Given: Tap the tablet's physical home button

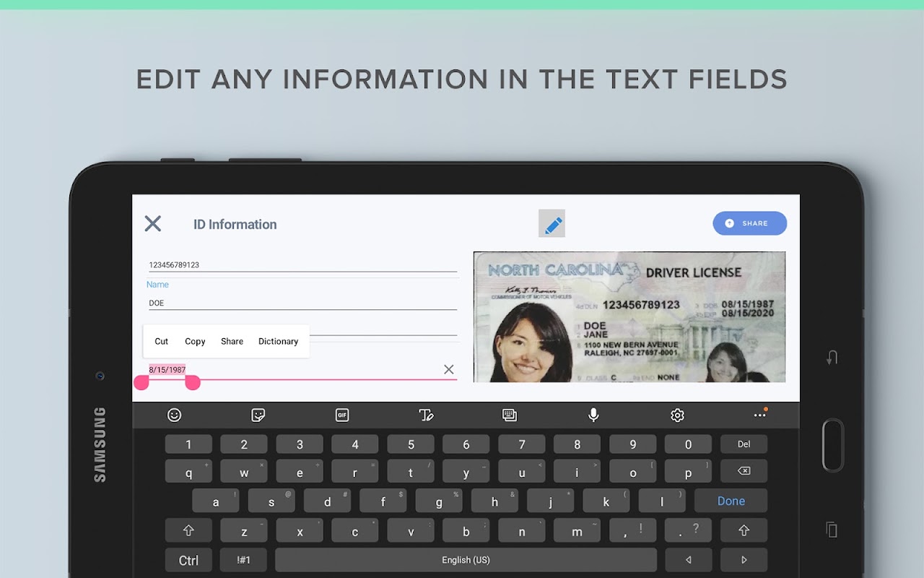Looking at the screenshot, I should coord(832,445).
